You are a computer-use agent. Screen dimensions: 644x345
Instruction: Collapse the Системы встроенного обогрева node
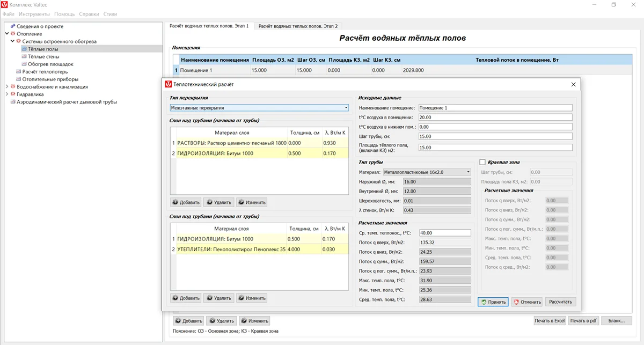tap(12, 41)
